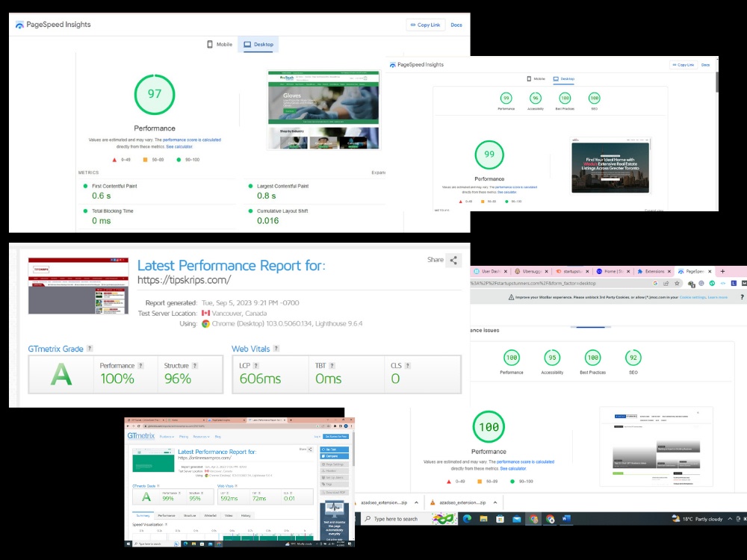Show hidden tray icons chevron near weather
Viewport: 747px width, 560px height.
pos(730,519)
